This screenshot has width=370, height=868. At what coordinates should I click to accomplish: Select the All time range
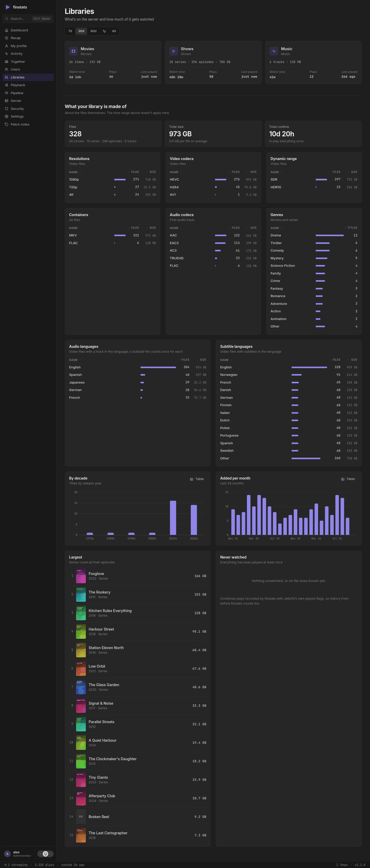pos(114,31)
